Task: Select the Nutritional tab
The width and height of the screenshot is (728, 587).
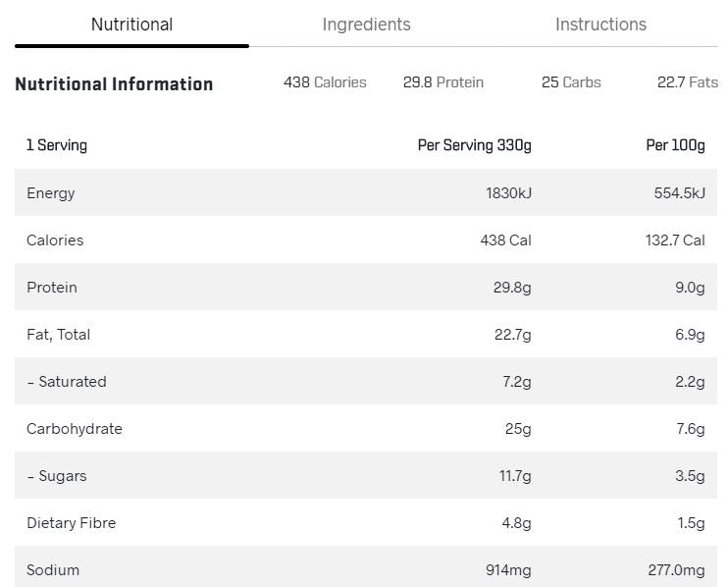Action: 131,25
